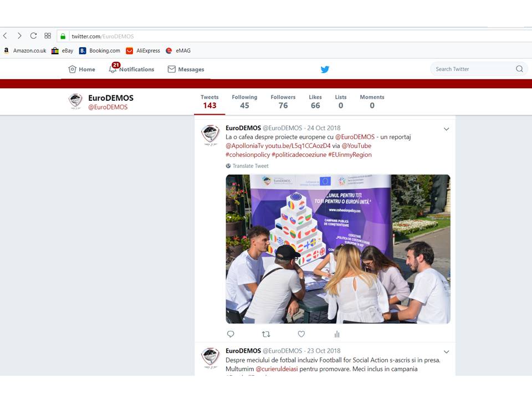Screen dimensions: 532x399
Task: Click the @curieruldeiasi mention
Action: click(x=277, y=369)
